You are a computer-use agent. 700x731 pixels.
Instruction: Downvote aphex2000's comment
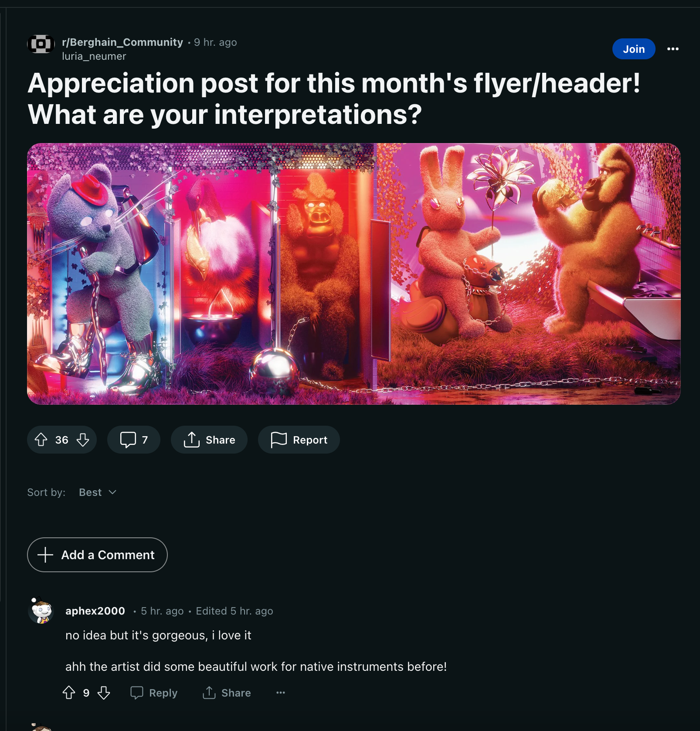[x=104, y=693]
